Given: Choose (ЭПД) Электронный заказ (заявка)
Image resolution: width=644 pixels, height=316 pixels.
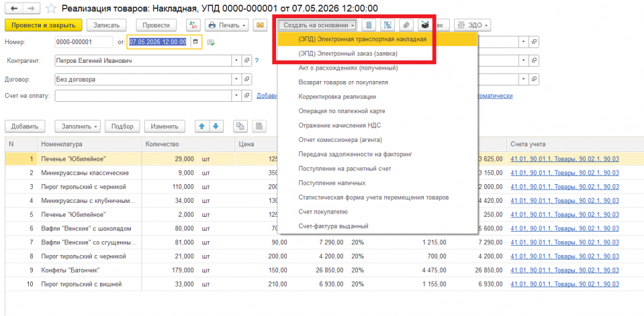Looking at the screenshot, I should (x=377, y=54).
